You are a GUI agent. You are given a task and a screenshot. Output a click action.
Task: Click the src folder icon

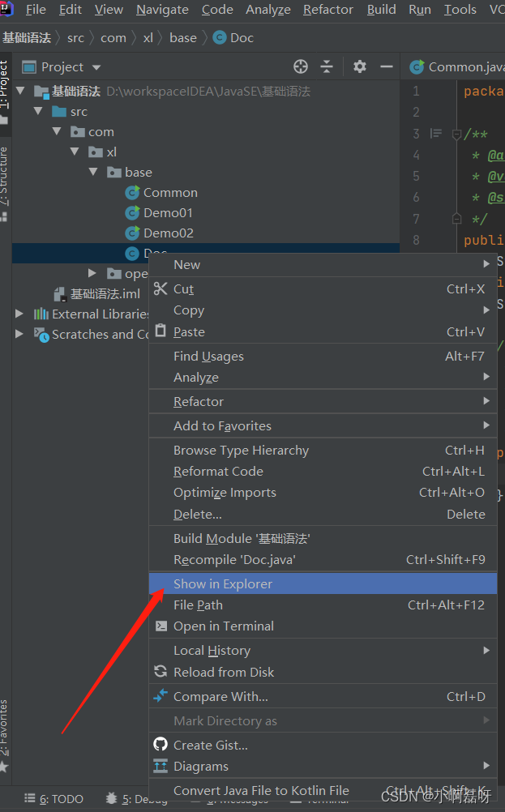tap(59, 111)
